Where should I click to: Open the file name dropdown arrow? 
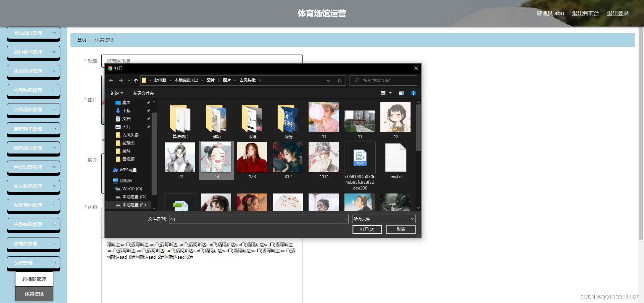click(x=345, y=219)
